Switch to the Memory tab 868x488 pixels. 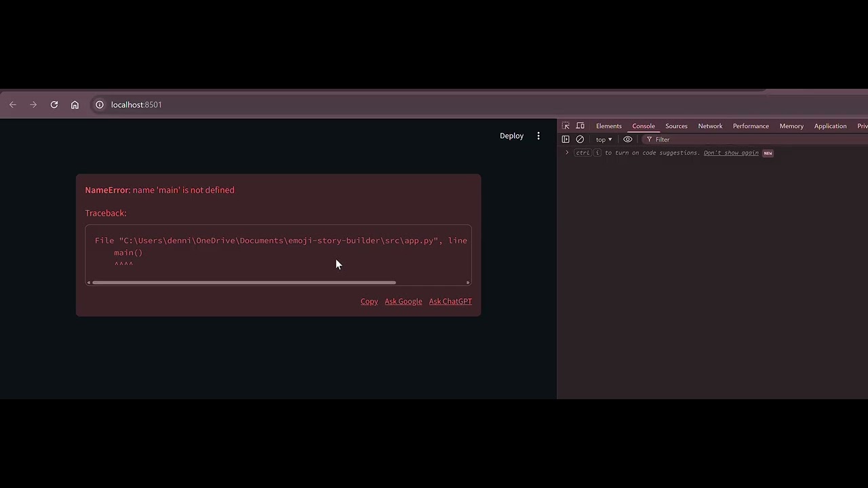click(x=791, y=126)
